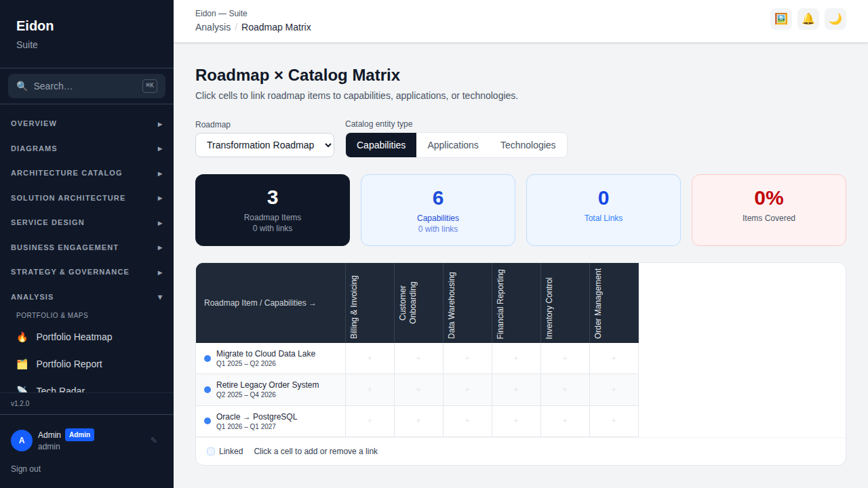Image resolution: width=868 pixels, height=488 pixels.
Task: Link Oracle → PostgreSQL with Billing & Invoicing
Action: click(370, 421)
